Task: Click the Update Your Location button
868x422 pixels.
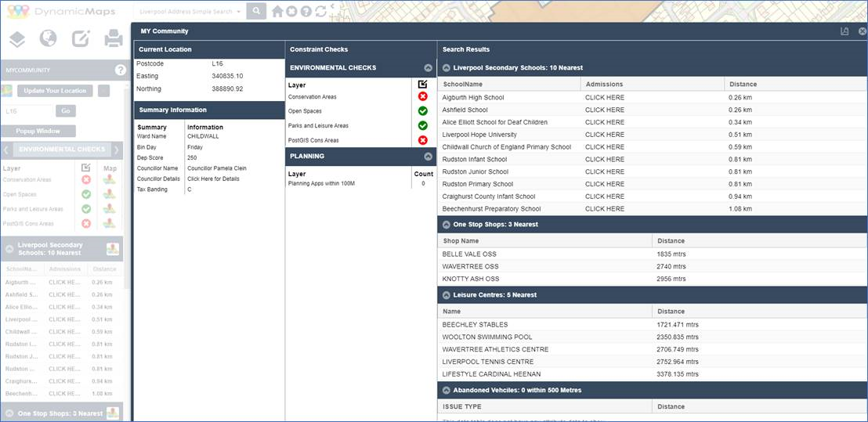Action: [x=55, y=91]
